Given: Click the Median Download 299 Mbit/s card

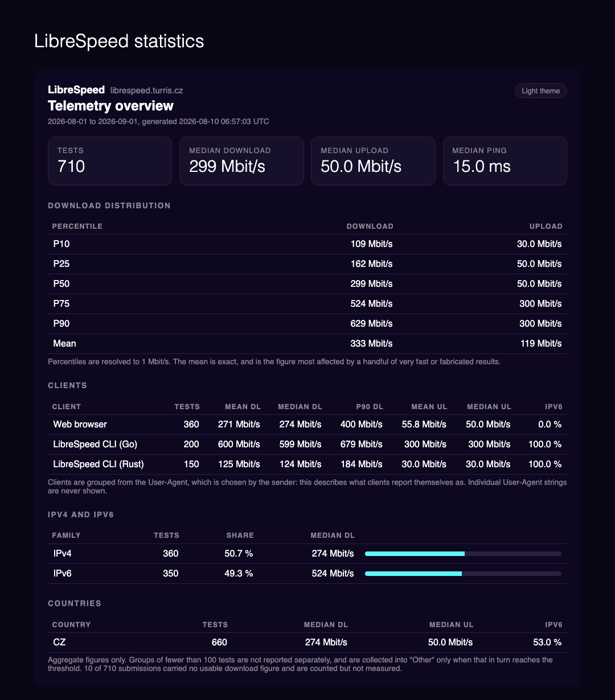Looking at the screenshot, I should coord(241,161).
